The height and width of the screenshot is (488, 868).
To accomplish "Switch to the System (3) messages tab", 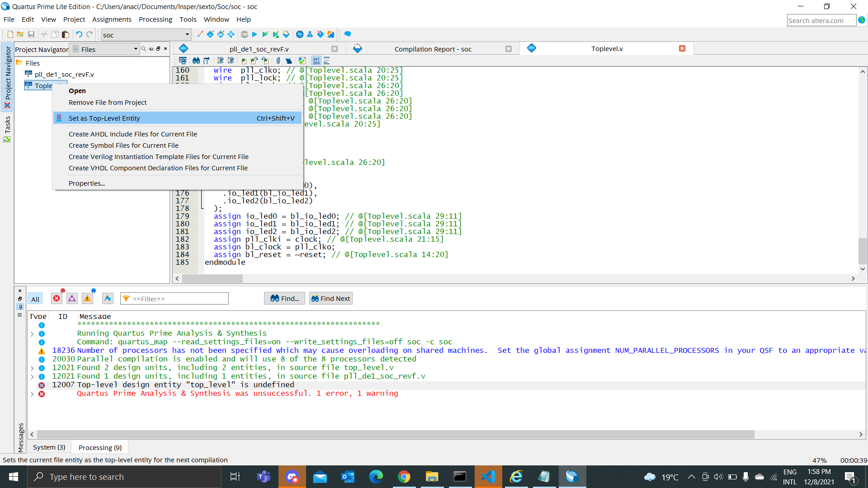I will click(x=49, y=447).
